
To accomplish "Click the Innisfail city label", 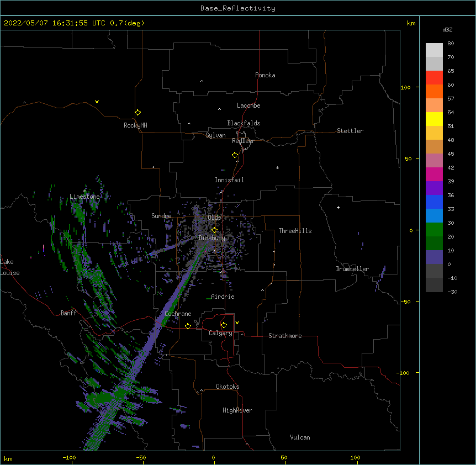I will 229,180.
